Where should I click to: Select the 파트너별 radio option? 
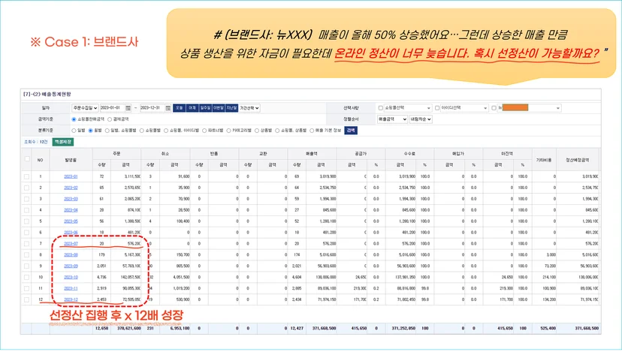(x=204, y=131)
